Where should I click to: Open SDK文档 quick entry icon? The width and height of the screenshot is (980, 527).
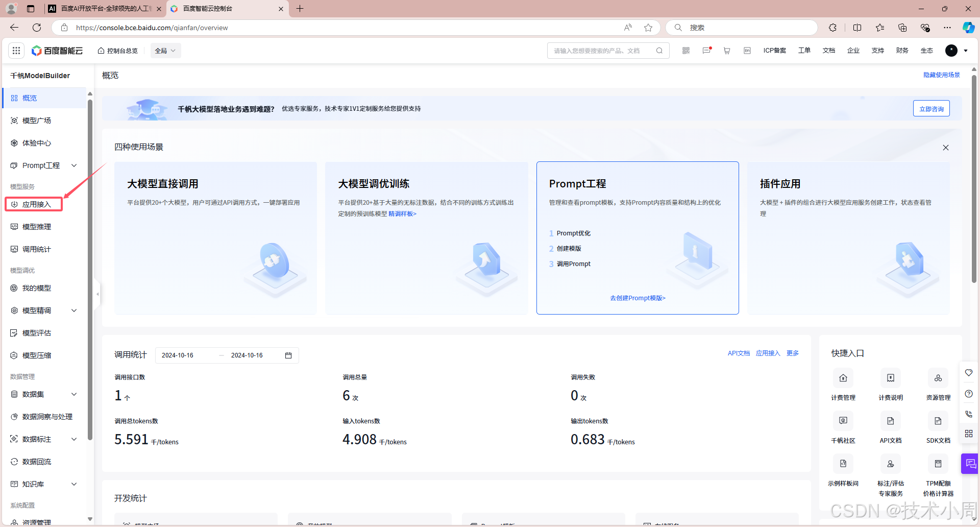(938, 421)
